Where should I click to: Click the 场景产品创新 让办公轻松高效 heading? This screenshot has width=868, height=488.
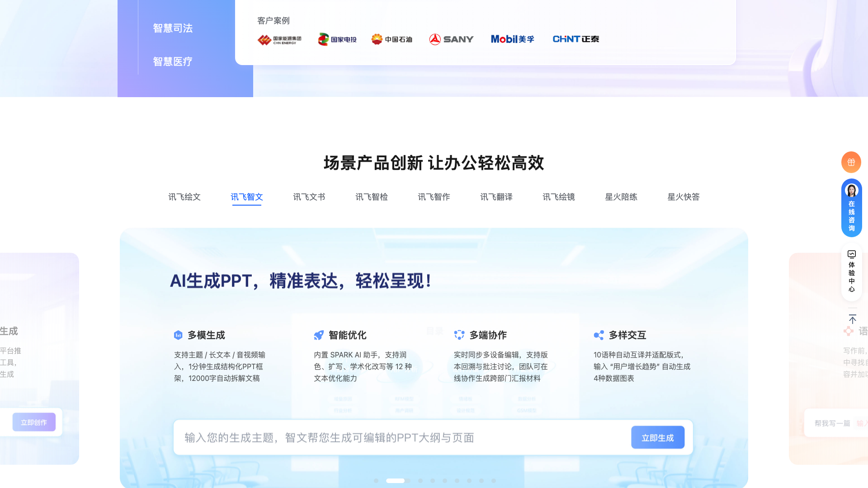coord(434,163)
